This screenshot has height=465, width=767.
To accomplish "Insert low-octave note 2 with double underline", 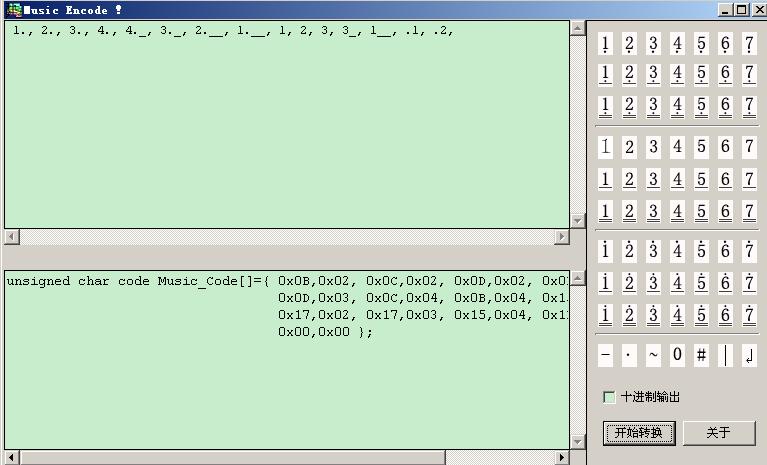I will tap(629, 106).
